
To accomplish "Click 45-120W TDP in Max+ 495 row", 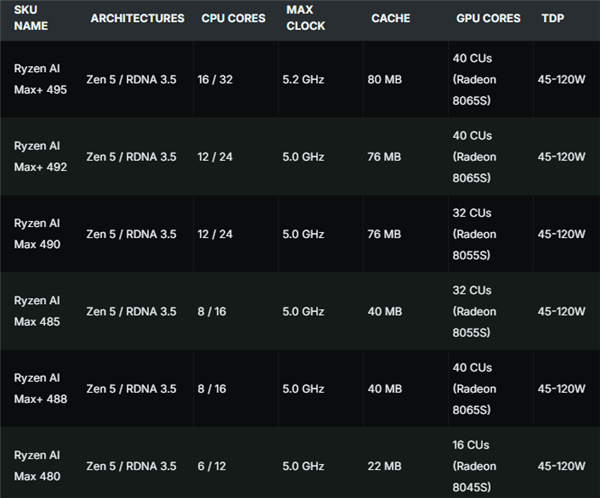I will [x=561, y=80].
